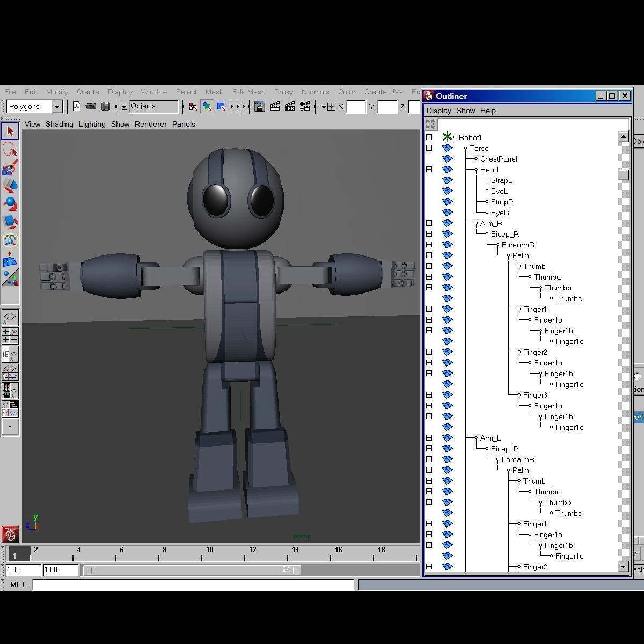Click the MEL command input field

194,584
